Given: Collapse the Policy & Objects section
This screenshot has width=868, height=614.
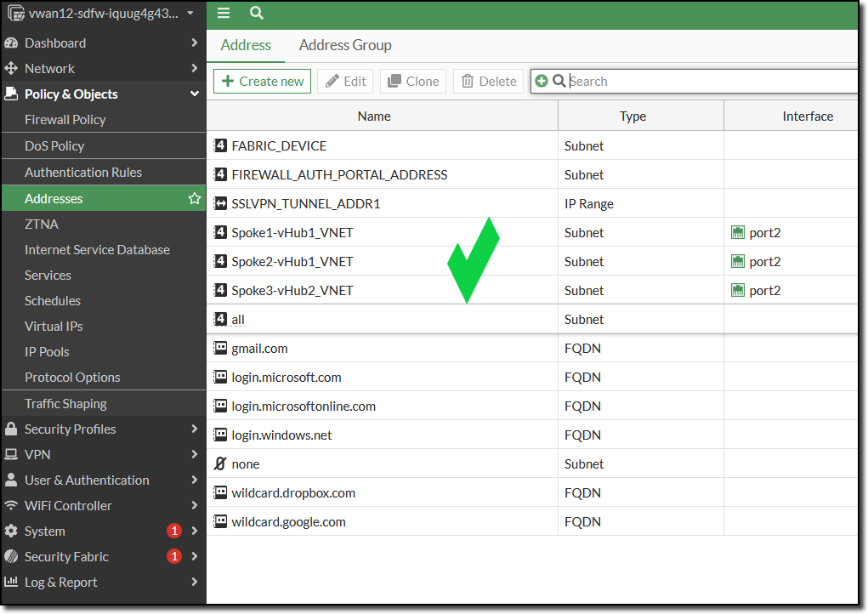Looking at the screenshot, I should [195, 94].
